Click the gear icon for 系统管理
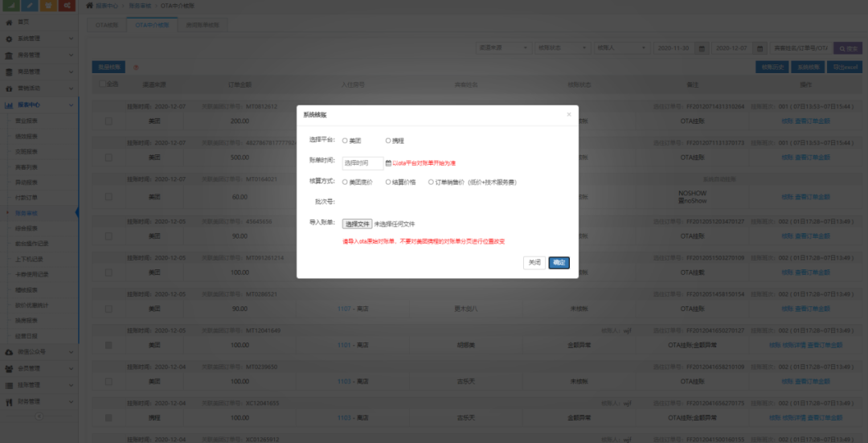This screenshot has width=868, height=443. tap(9, 39)
